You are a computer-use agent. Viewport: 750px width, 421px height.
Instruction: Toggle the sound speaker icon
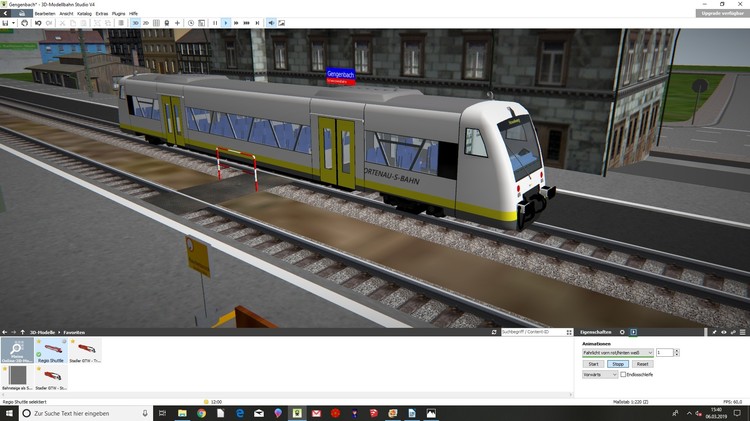tap(271, 23)
